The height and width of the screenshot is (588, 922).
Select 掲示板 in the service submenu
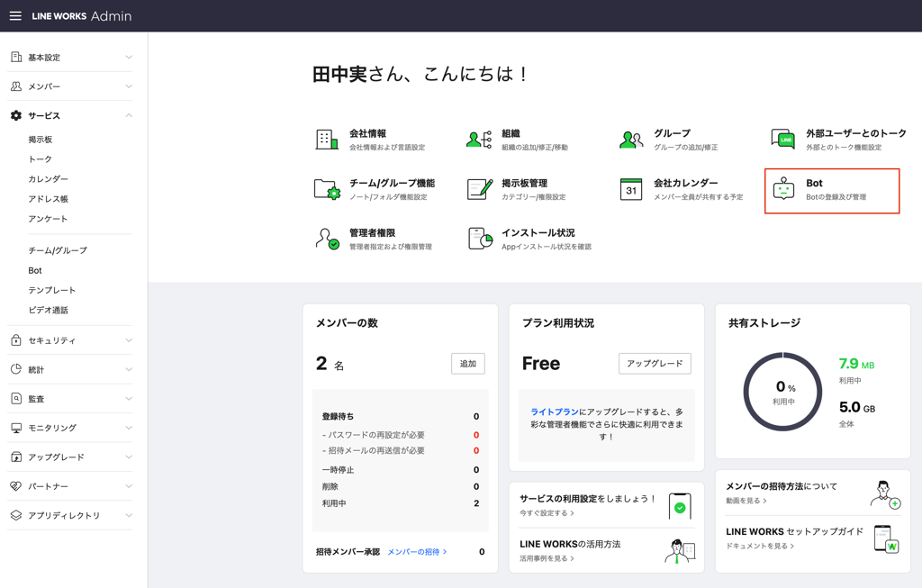click(41, 140)
